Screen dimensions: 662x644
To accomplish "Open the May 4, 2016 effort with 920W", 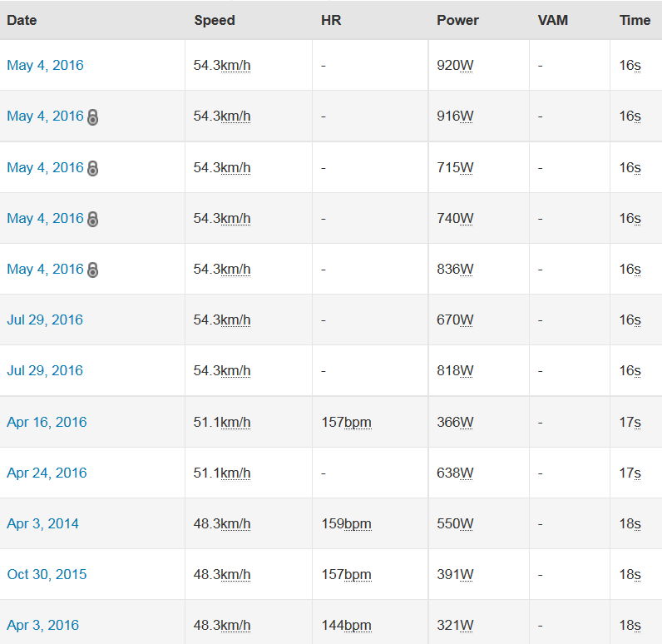I will coord(45,65).
